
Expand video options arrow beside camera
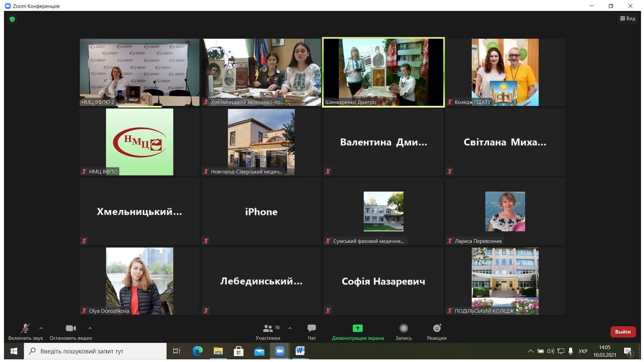(x=90, y=328)
